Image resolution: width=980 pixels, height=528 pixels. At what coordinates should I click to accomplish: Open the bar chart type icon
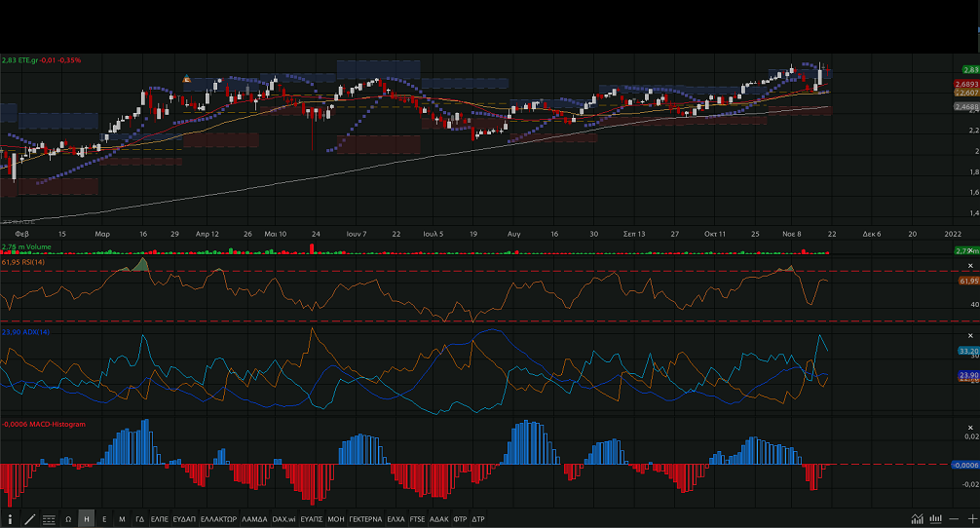point(935,518)
